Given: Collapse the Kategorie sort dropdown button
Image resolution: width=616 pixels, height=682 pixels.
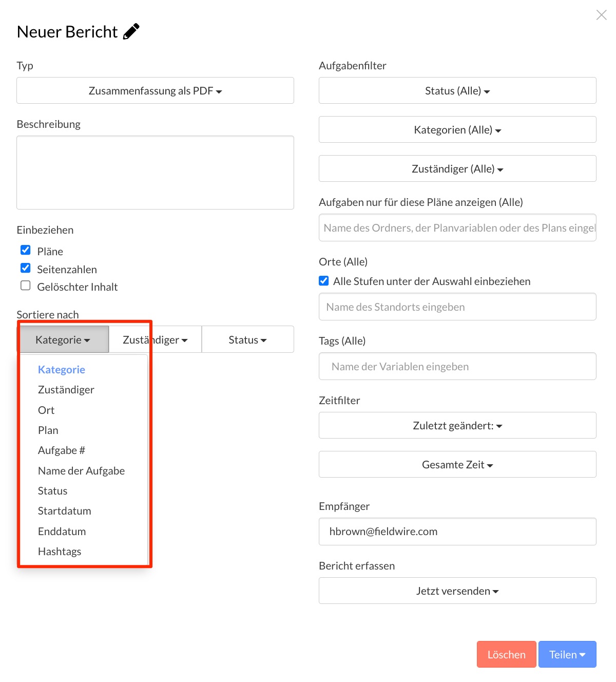Looking at the screenshot, I should pos(63,339).
